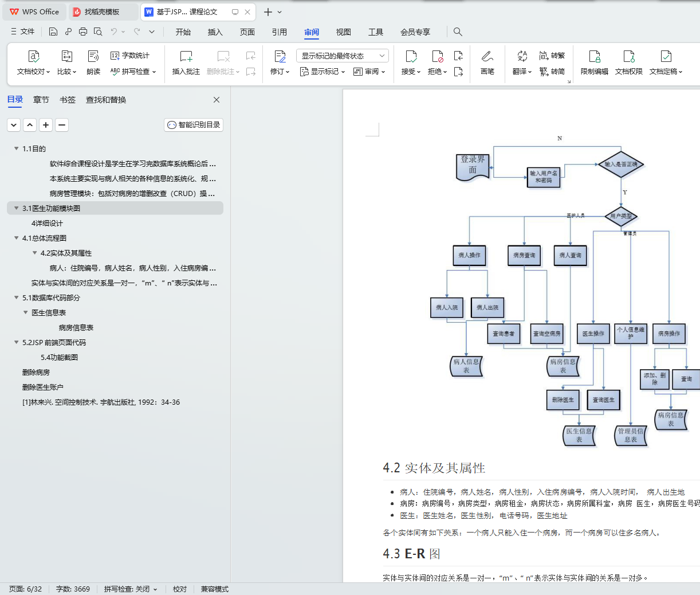The image size is (700, 595).
Task: Collapse the 4.2实体及其属性 outline node
Action: (x=34, y=253)
